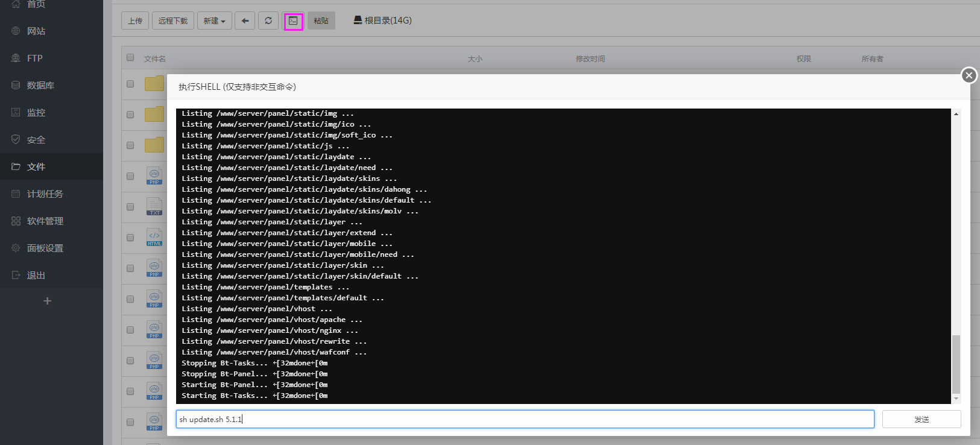Click 退出 (Logout) in the sidebar
980x445 pixels.
point(51,275)
